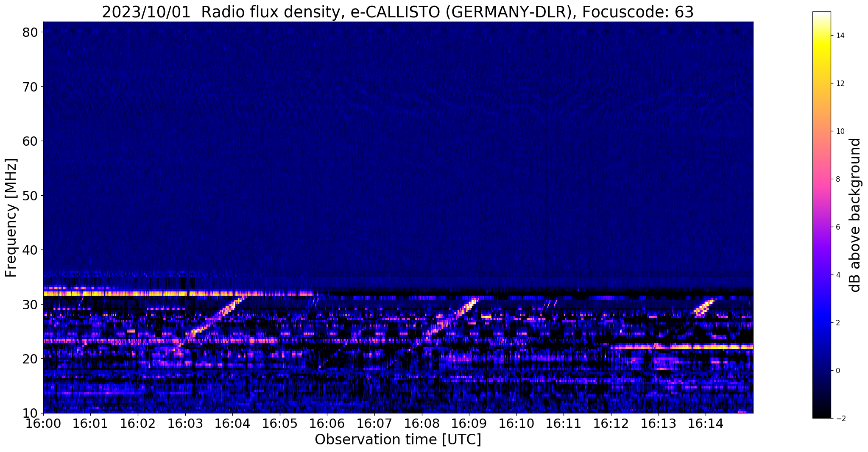Click the 80 MHz frequency tick label
The width and height of the screenshot is (868, 452).
coord(30,32)
